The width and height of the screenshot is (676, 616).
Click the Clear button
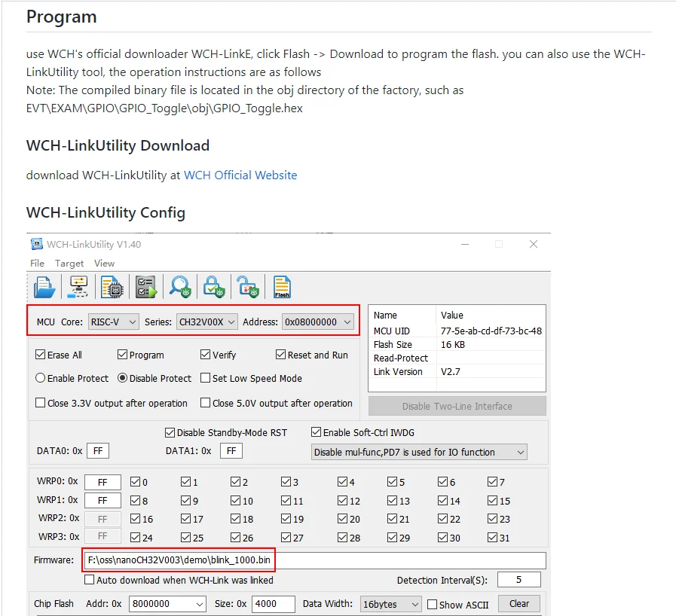pos(519,604)
